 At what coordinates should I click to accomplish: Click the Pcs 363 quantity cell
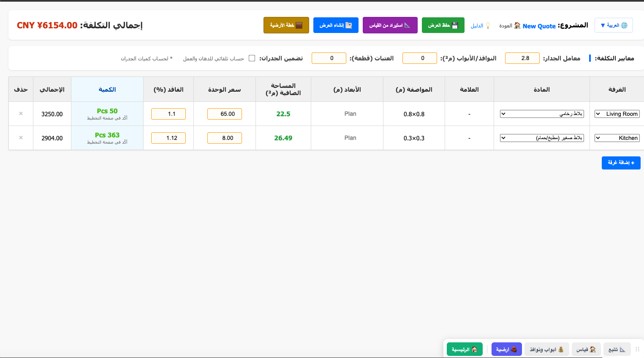click(107, 138)
